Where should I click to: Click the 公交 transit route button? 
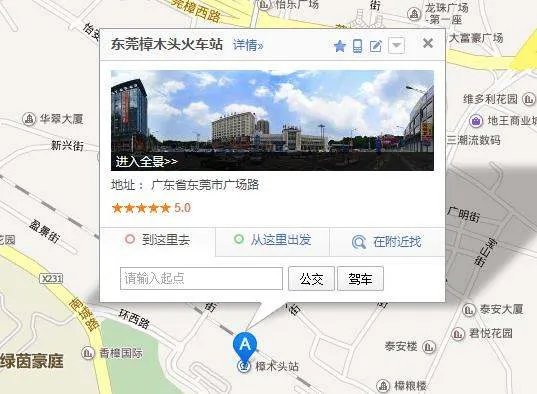click(x=311, y=279)
